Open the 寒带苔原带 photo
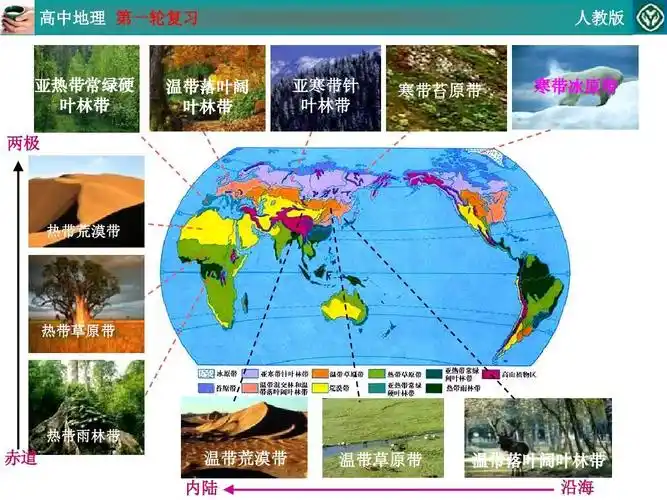 click(x=446, y=89)
